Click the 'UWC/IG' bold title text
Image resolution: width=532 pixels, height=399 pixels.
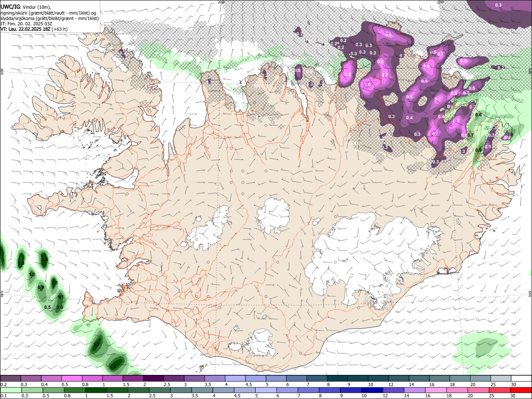pyautogui.click(x=10, y=7)
